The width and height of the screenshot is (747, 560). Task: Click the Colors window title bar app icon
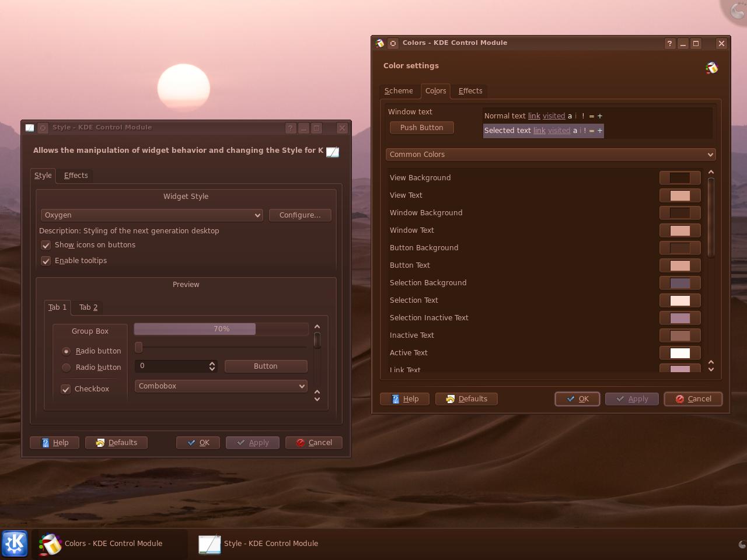coord(380,43)
